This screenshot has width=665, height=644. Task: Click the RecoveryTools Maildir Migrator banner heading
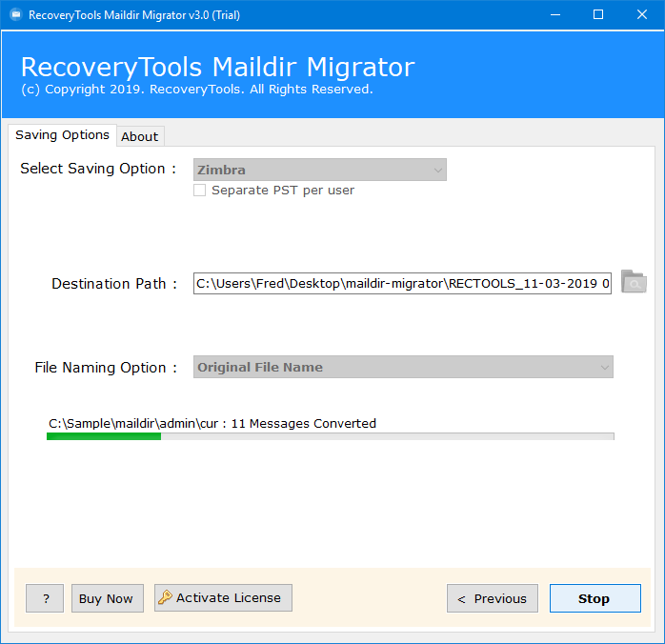[x=217, y=67]
